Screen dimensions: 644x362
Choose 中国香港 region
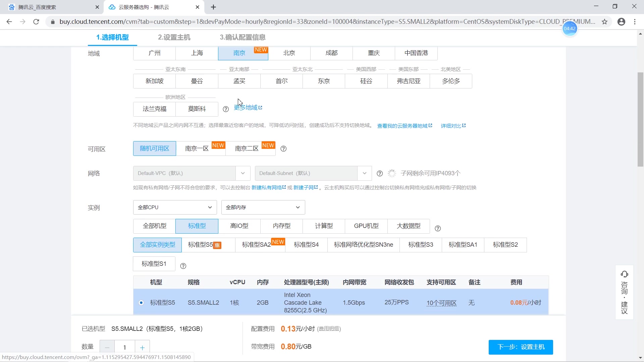click(x=416, y=53)
